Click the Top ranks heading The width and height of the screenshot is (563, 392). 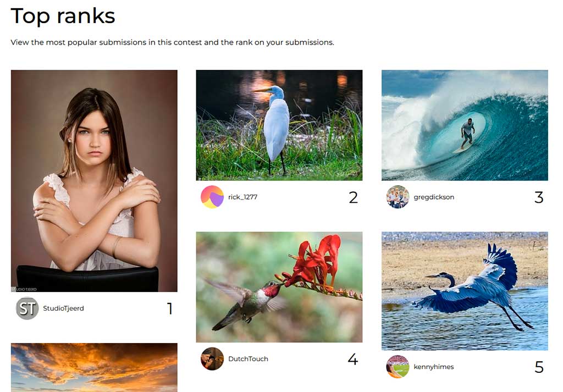pyautogui.click(x=63, y=16)
